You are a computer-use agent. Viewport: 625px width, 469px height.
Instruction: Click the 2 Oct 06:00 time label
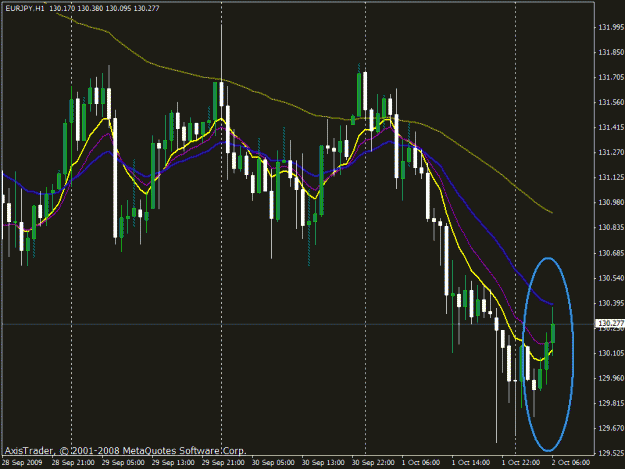(x=571, y=463)
